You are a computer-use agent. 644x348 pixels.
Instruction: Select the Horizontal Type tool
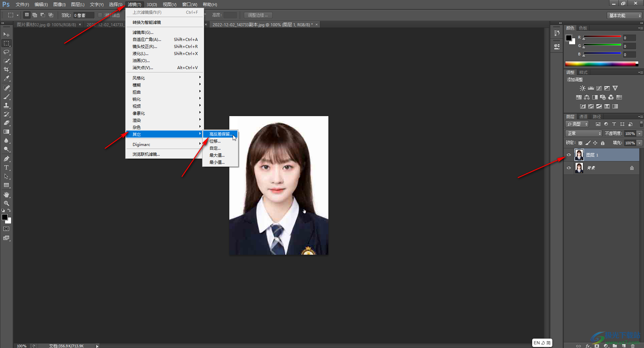6,167
